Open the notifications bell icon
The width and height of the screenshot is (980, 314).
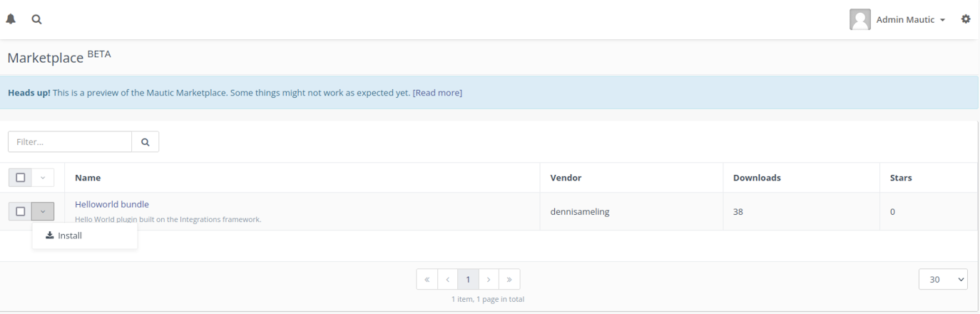[x=11, y=20]
